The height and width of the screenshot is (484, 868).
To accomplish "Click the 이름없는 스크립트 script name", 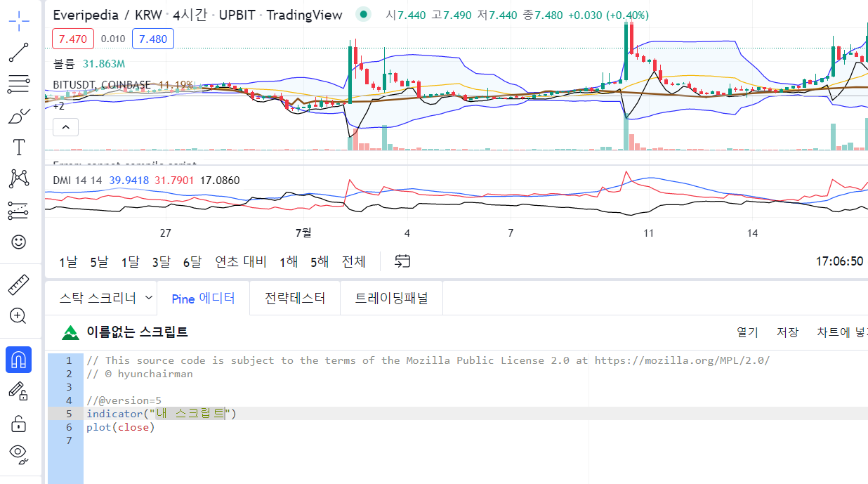I will (x=138, y=332).
